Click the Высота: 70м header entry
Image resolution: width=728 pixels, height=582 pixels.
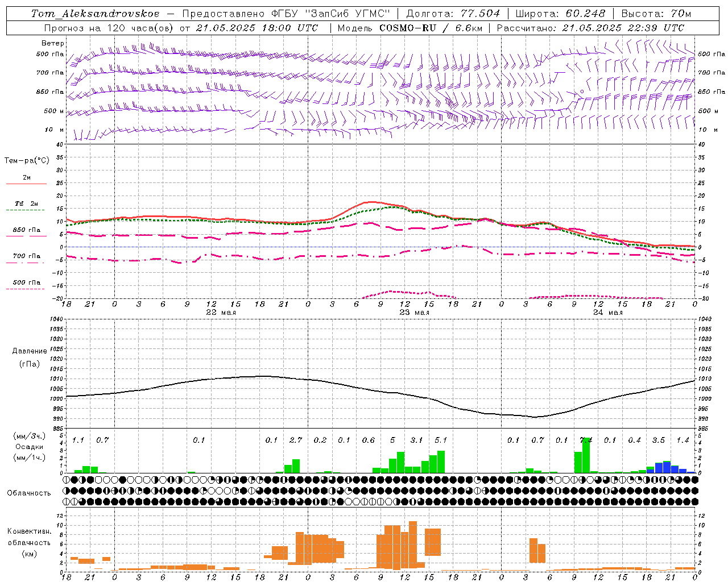pos(656,14)
